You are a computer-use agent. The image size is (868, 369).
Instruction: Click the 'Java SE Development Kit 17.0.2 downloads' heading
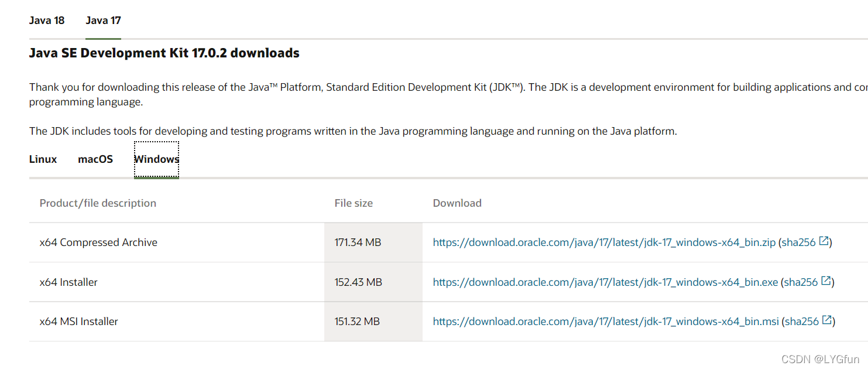164,53
